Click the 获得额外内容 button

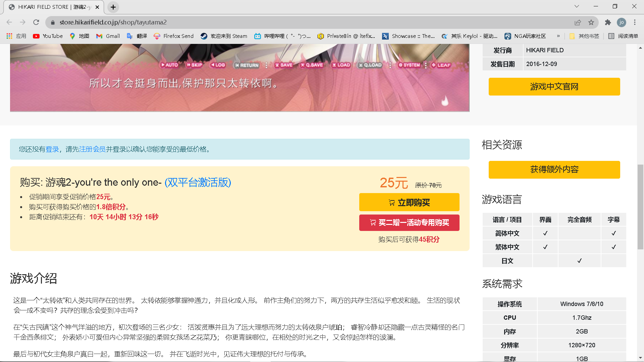coord(554,170)
